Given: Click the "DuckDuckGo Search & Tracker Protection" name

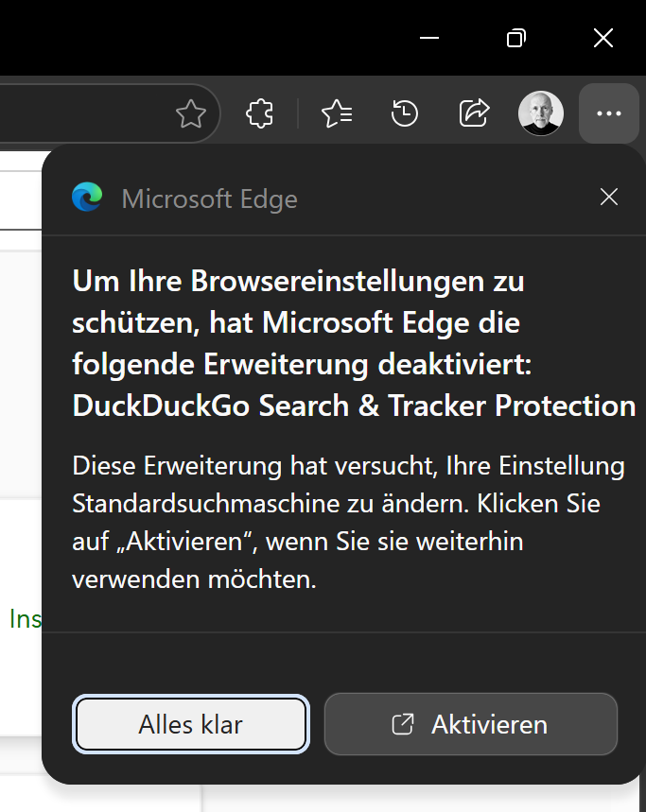Looking at the screenshot, I should (354, 406).
